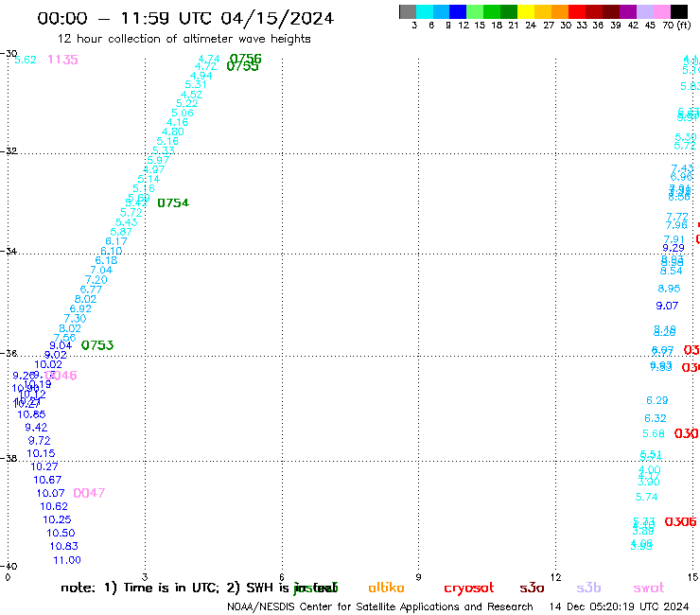700x615 pixels.
Task: Select the dark red s3a satellite label
Action: (x=532, y=588)
